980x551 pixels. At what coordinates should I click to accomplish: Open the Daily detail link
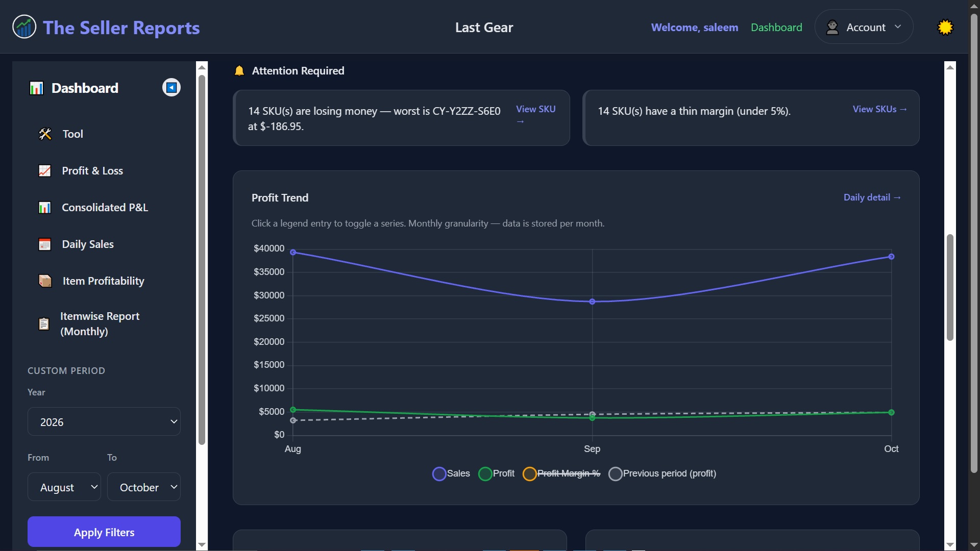pos(872,197)
